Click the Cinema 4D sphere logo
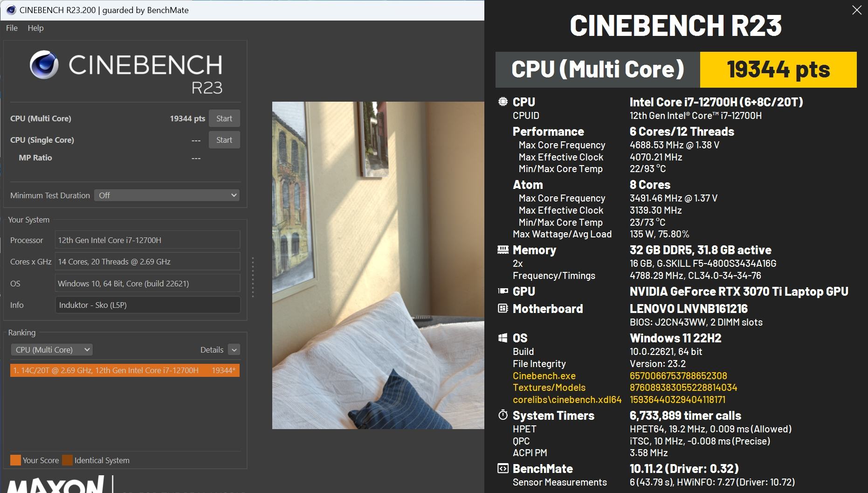Image resolution: width=868 pixels, height=493 pixels. [x=44, y=65]
